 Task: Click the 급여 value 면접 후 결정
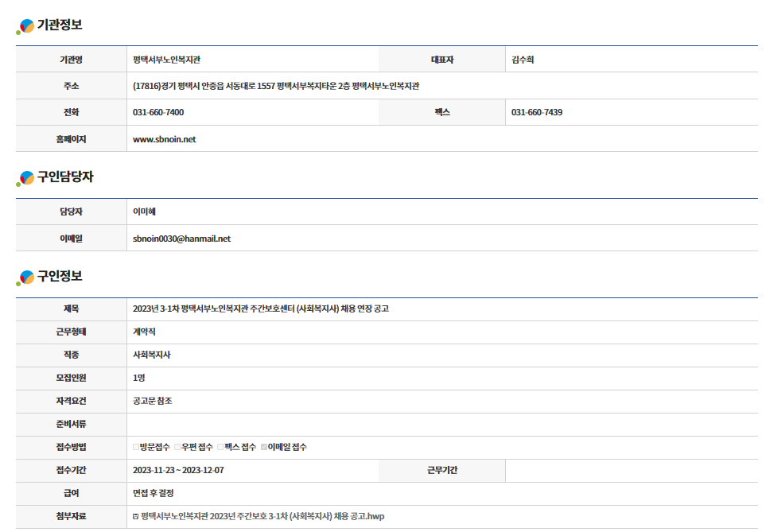point(153,494)
